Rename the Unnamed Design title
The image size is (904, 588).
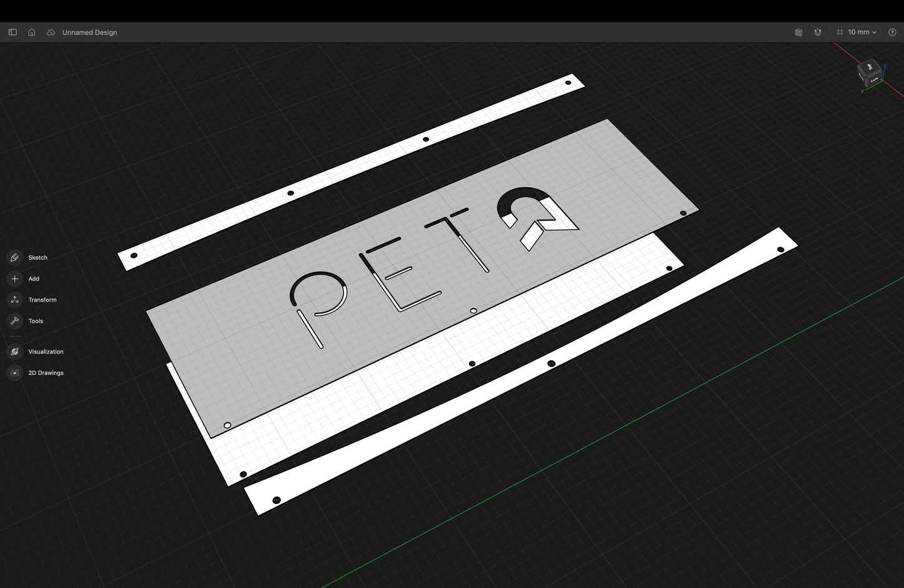click(89, 33)
